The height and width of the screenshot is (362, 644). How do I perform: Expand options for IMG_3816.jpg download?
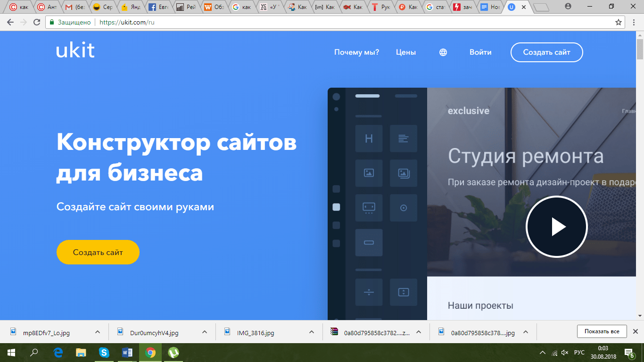[x=311, y=332]
